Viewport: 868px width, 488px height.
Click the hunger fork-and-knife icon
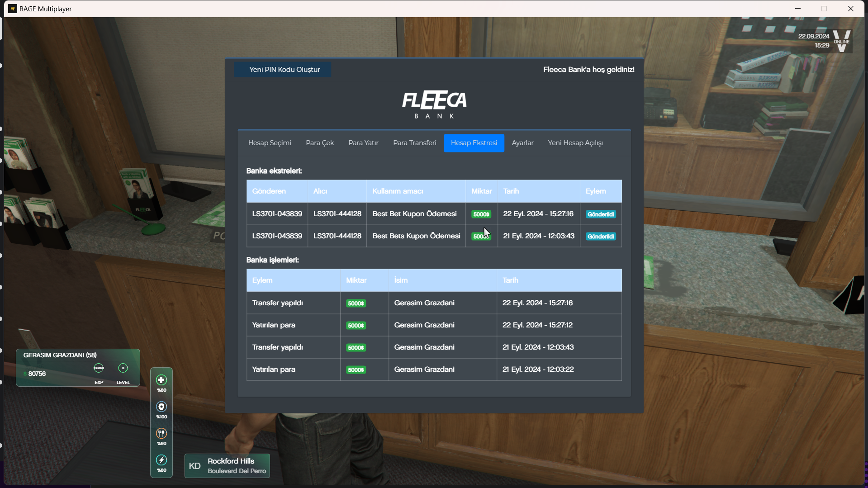[x=161, y=433]
